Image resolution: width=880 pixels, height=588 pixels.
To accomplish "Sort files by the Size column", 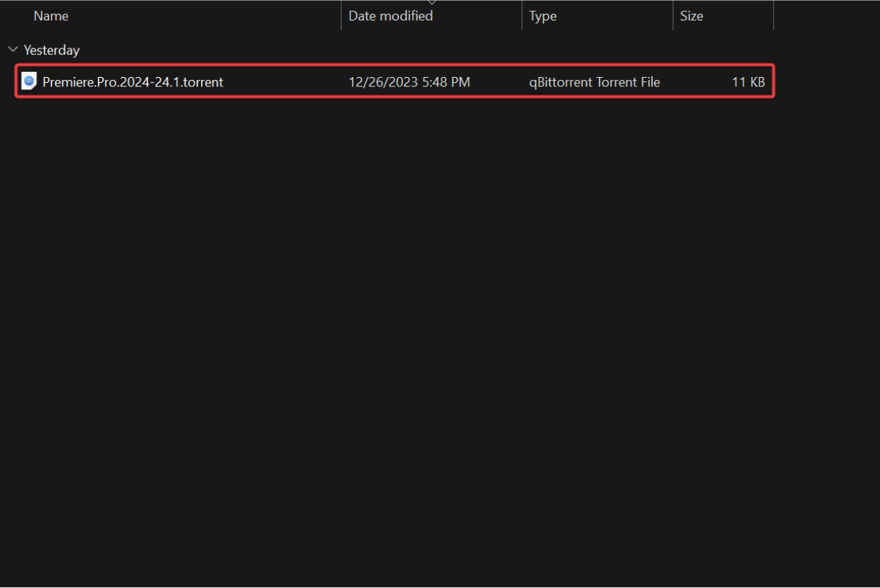I will click(x=692, y=15).
